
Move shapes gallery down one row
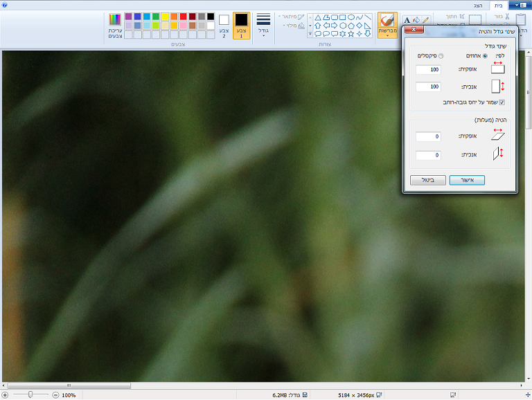[310, 26]
